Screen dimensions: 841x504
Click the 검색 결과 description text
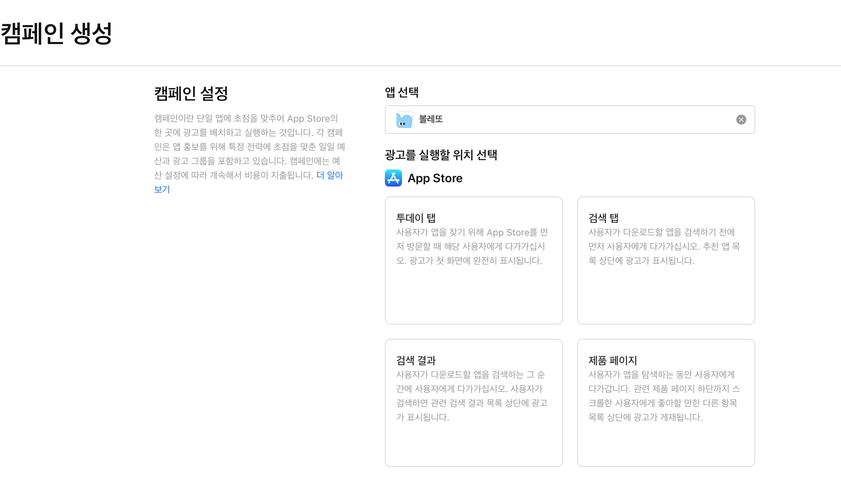coord(472,396)
